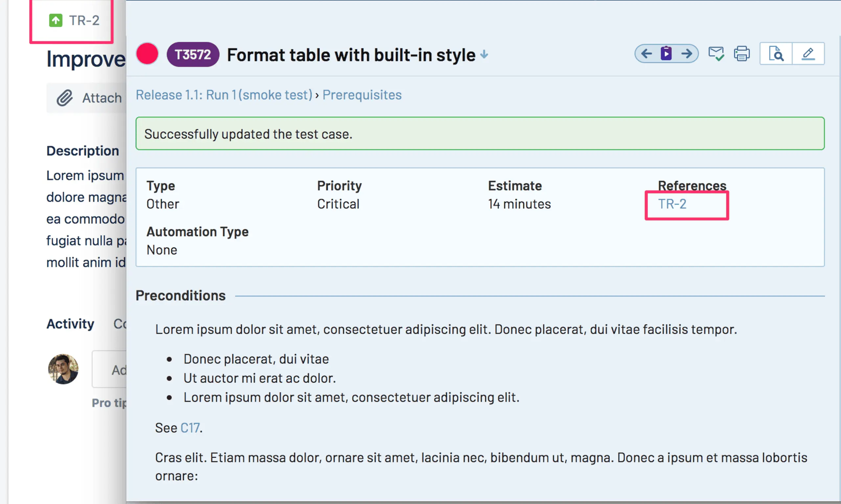Screen dimensions: 841x504
Task: Edit test case with pencil icon
Action: point(808,54)
